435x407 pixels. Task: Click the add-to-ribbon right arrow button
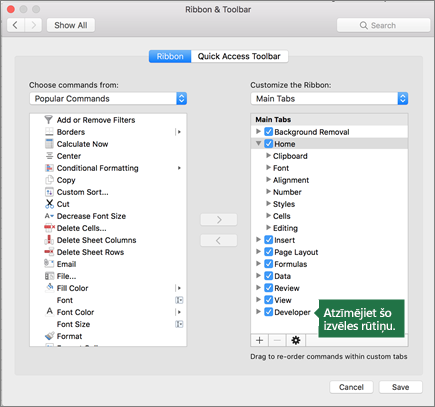click(x=219, y=220)
